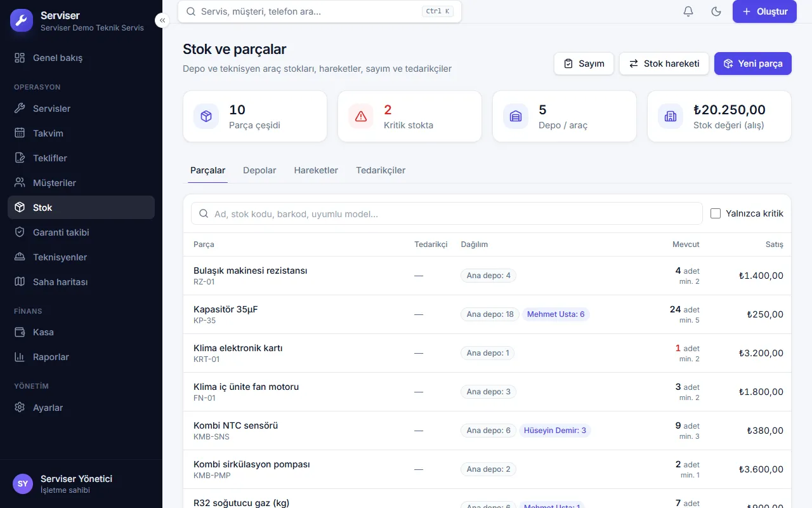812x508 pixels.
Task: Open Teknisyenler in the sidebar
Action: (81, 257)
